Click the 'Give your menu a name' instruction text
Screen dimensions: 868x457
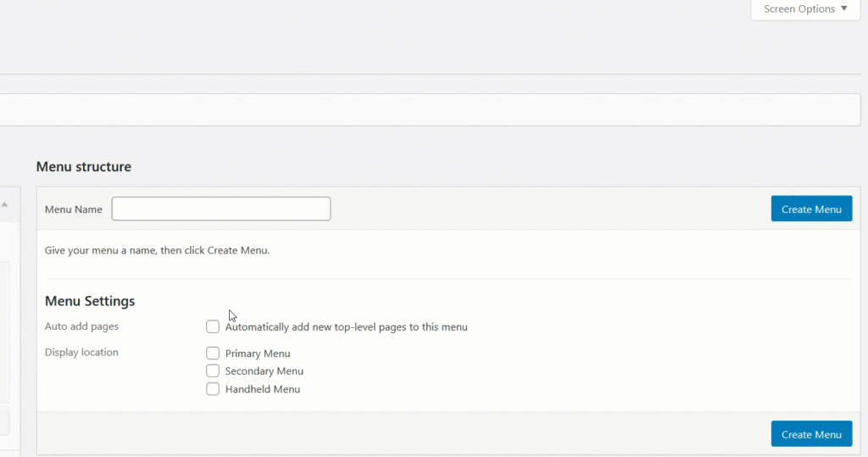coord(157,250)
